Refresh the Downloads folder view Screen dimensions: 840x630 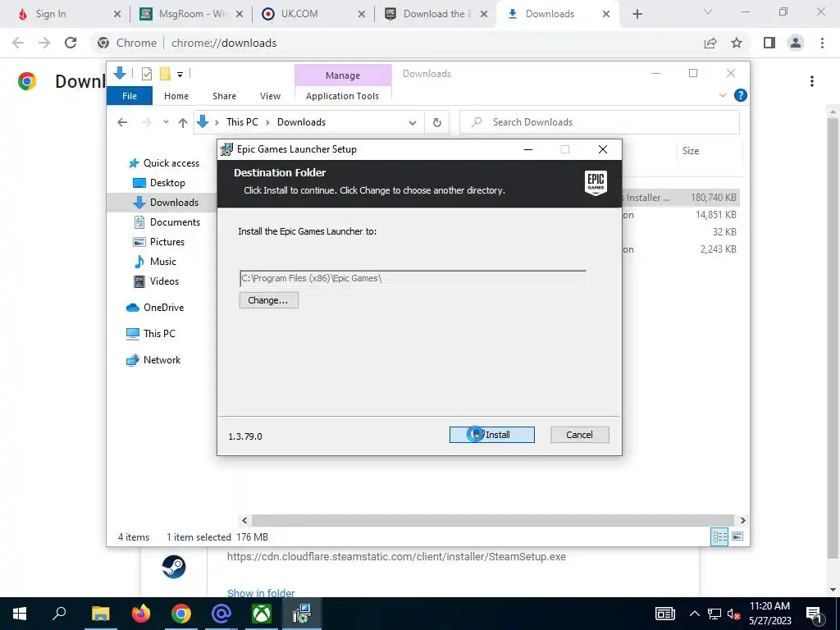pos(437,123)
